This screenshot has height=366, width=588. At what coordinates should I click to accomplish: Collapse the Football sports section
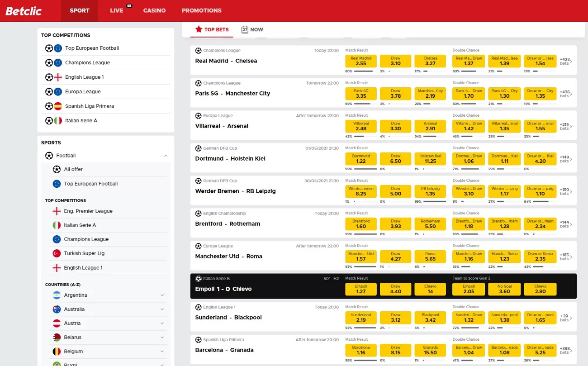pos(166,156)
